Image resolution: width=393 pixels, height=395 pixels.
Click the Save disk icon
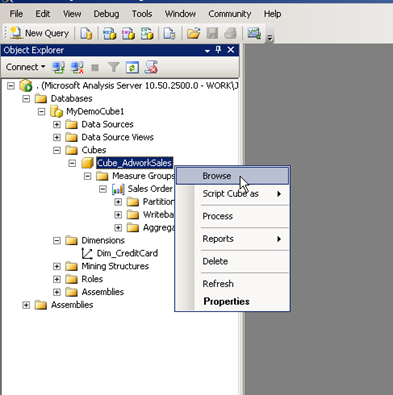pos(212,33)
